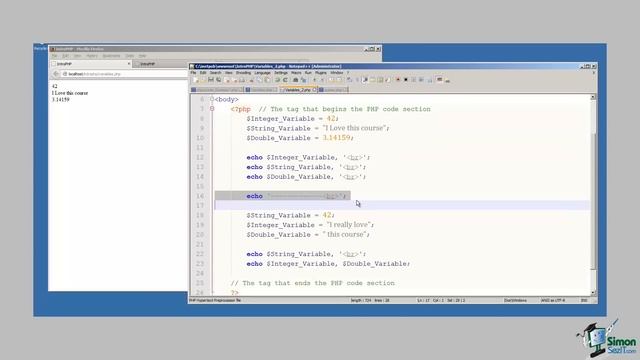Click the Start Recording macro red icon
The image size is (640, 360).
tap(398, 80)
